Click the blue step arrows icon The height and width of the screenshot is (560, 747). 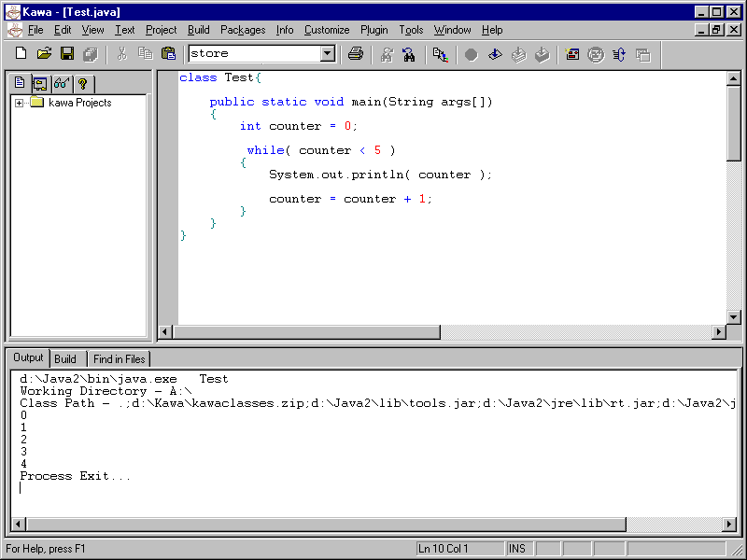pos(619,55)
